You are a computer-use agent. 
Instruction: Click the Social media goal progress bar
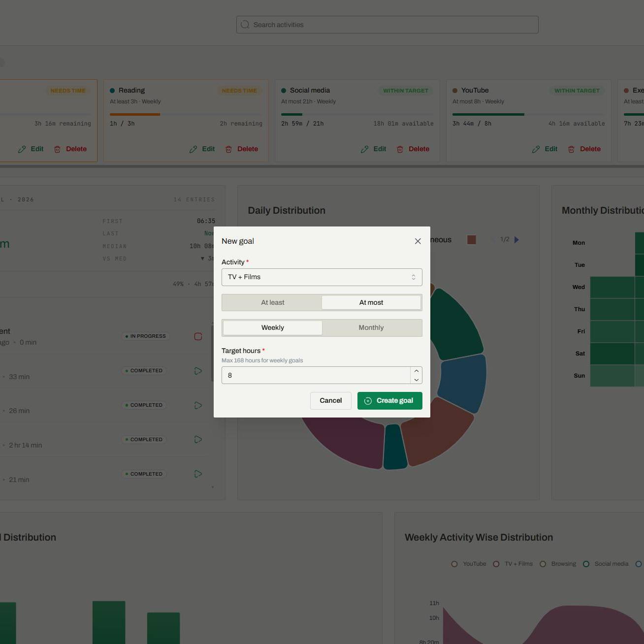[357, 114]
